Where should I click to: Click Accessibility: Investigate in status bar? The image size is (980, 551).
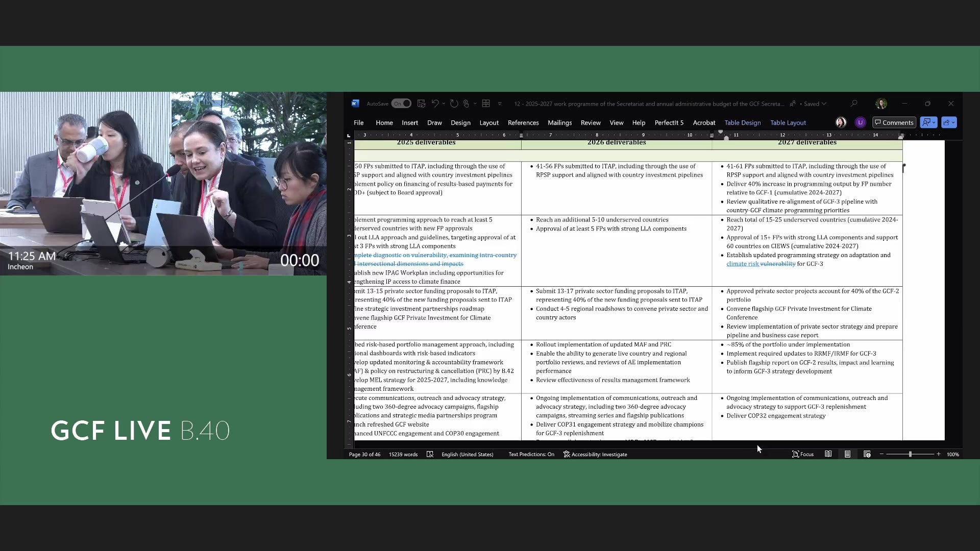pos(595,454)
